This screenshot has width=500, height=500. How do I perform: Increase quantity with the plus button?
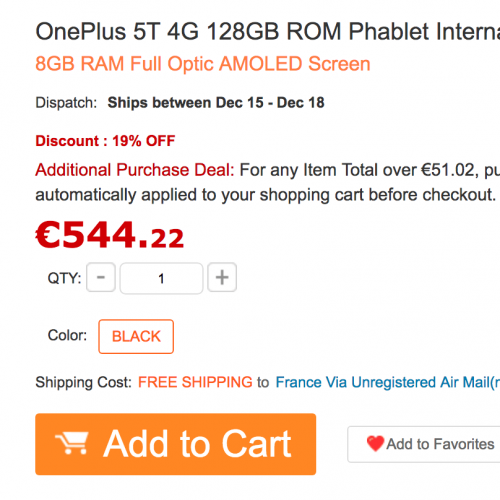(222, 277)
